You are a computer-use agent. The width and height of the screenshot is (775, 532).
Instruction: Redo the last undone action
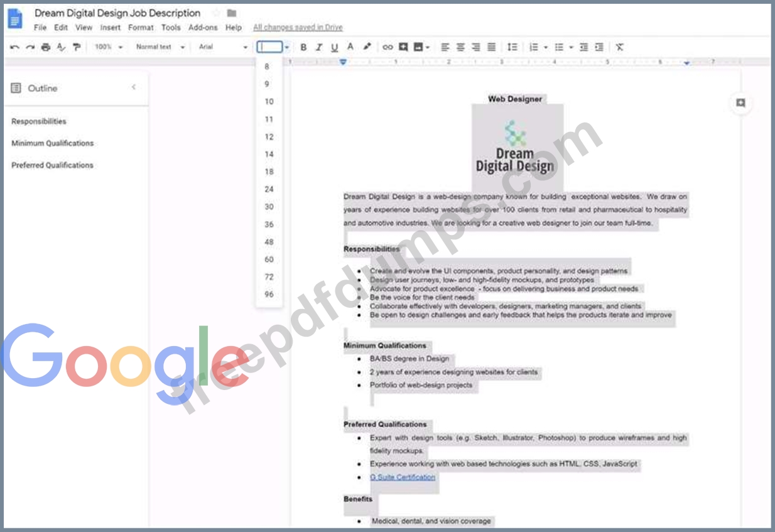(x=30, y=47)
